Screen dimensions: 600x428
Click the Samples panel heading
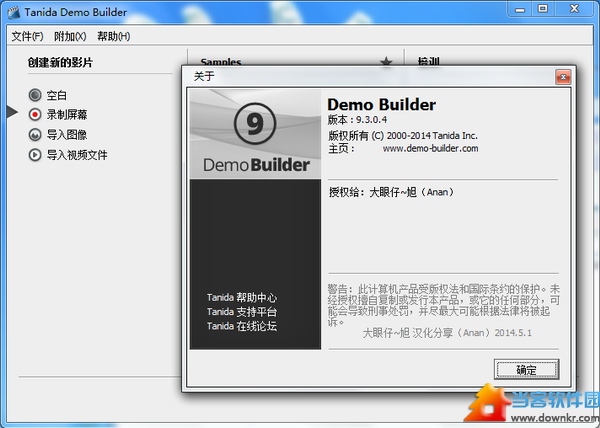pyautogui.click(x=221, y=62)
